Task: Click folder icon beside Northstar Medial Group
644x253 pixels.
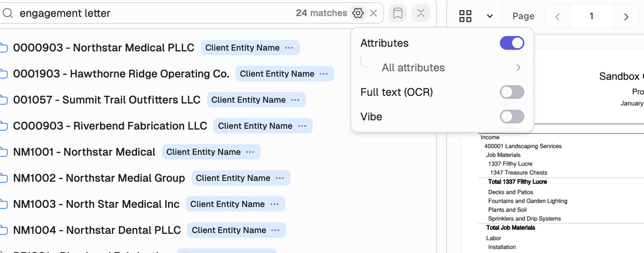Action: [x=4, y=179]
